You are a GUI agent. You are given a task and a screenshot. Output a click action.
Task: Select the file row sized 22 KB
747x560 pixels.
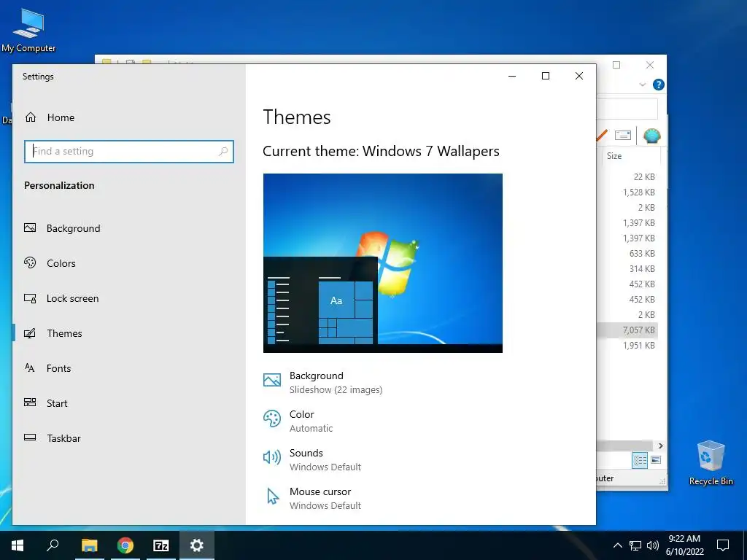click(x=626, y=176)
